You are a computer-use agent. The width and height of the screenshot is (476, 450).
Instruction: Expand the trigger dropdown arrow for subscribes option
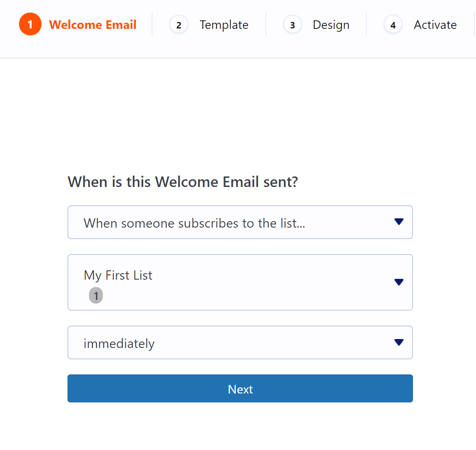click(x=399, y=222)
